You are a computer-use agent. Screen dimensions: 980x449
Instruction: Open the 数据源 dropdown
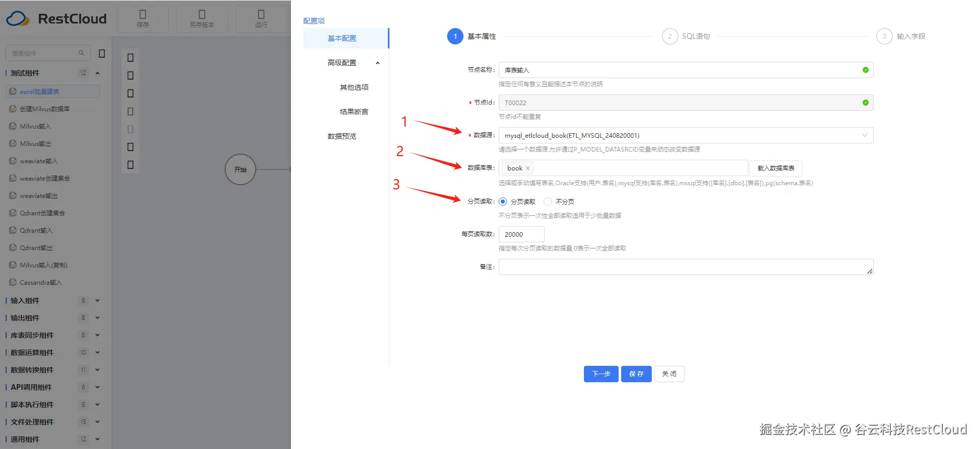pyautogui.click(x=686, y=135)
